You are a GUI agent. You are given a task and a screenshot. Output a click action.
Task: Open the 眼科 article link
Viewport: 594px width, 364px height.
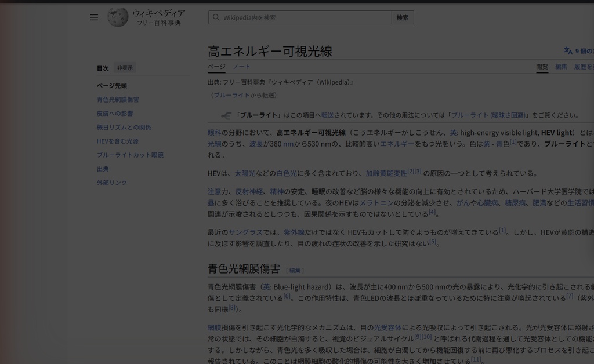pyautogui.click(x=214, y=132)
